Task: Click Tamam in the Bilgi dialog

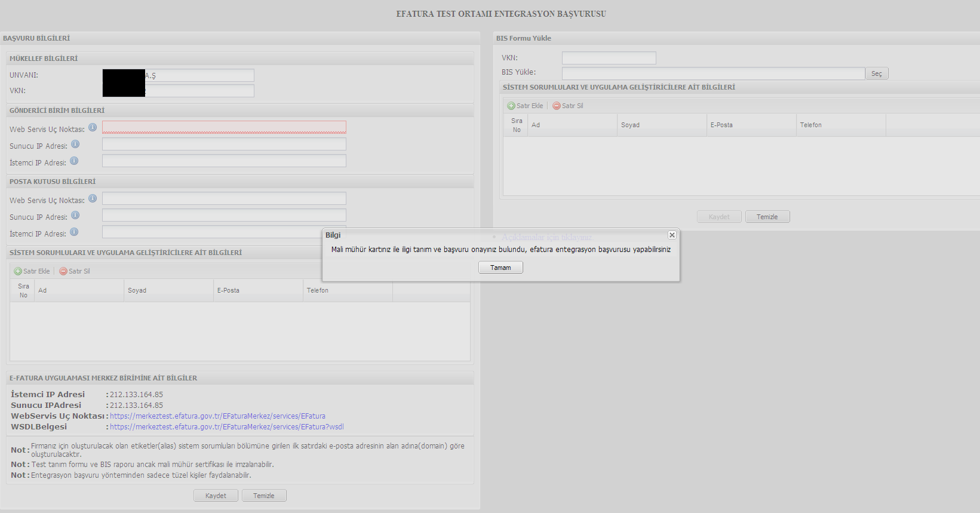Action: [x=500, y=268]
